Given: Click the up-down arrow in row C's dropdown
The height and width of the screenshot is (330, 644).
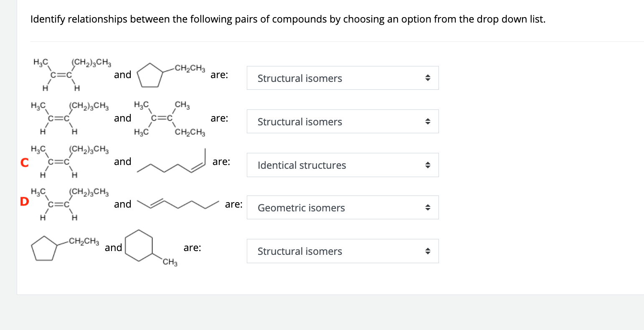Looking at the screenshot, I should coord(427,165).
